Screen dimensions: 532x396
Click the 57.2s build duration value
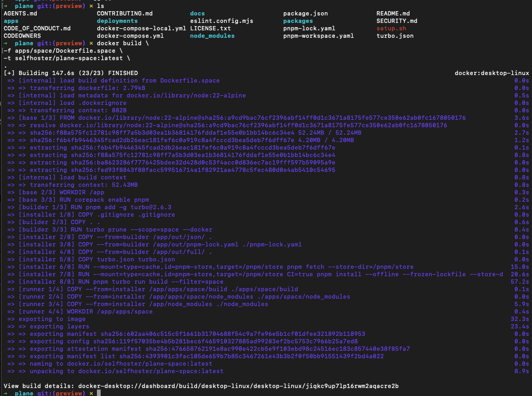click(520, 282)
